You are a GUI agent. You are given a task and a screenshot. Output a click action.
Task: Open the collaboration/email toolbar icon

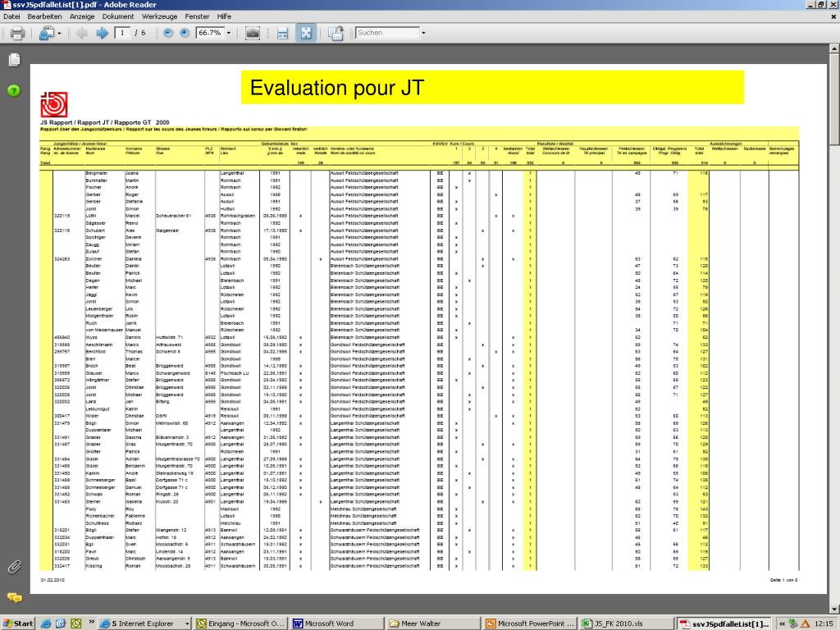[47, 33]
